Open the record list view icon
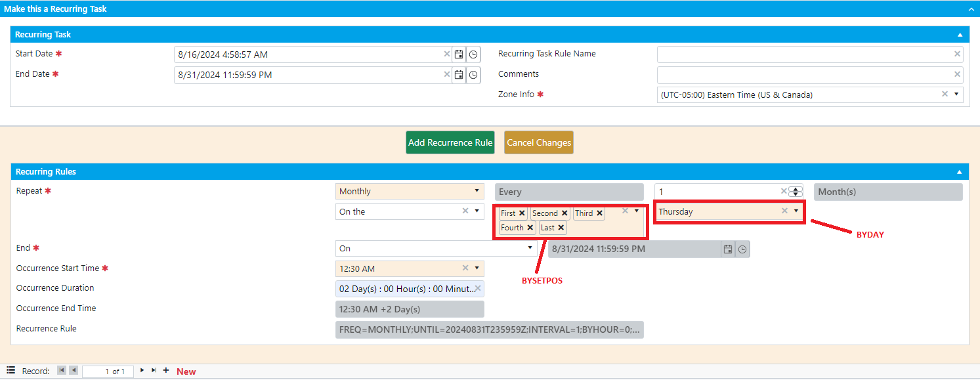This screenshot has width=980, height=380. point(11,371)
